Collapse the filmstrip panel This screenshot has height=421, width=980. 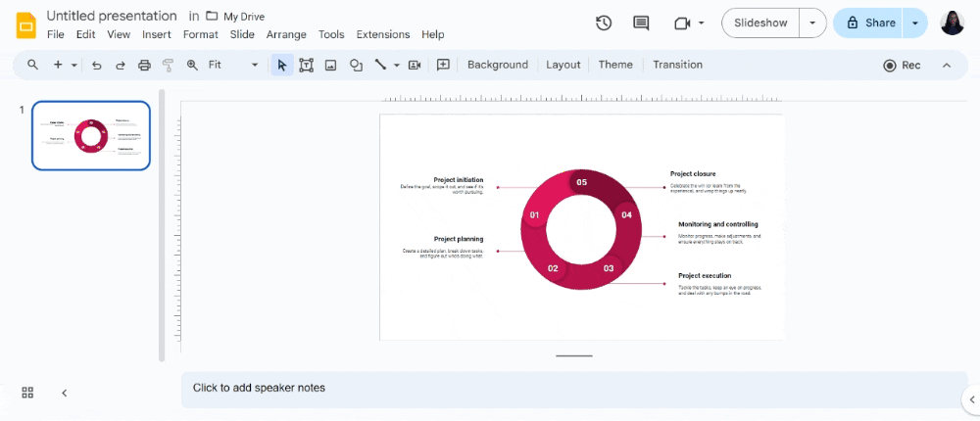[x=65, y=393]
